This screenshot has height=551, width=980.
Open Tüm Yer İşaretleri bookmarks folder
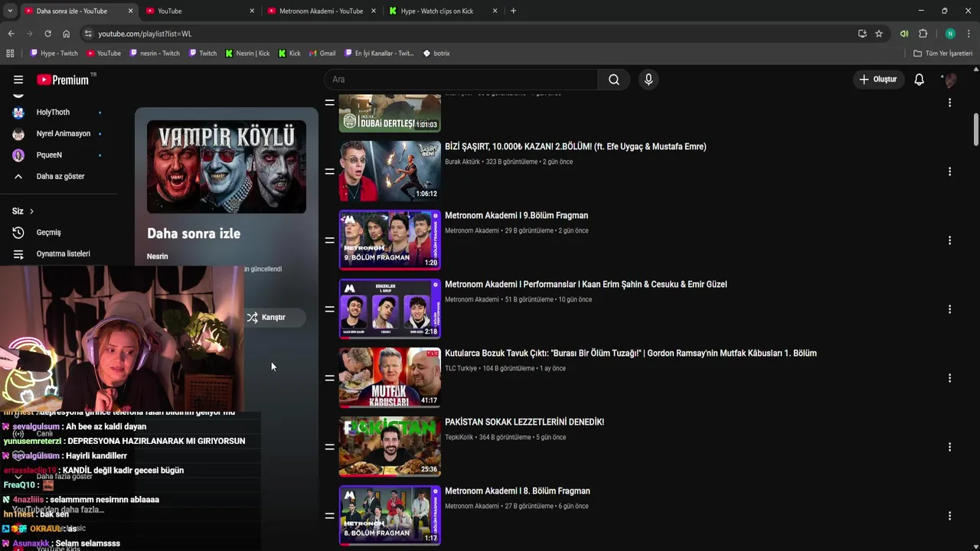(943, 54)
